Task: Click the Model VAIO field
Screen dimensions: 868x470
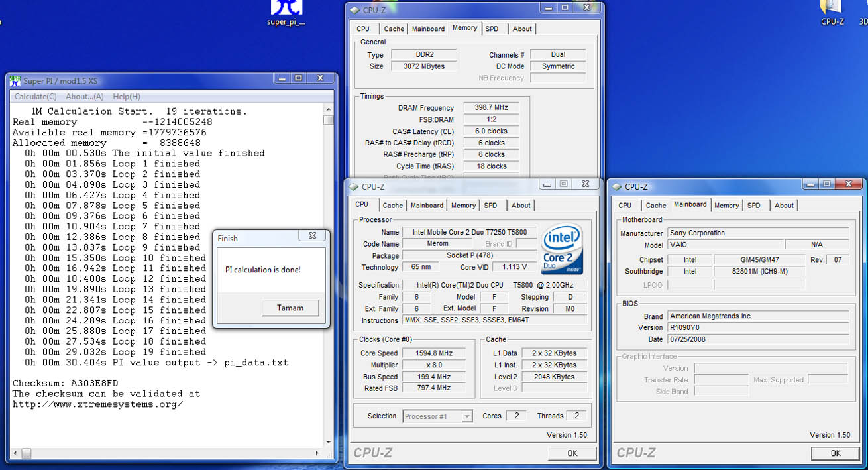Action: pyautogui.click(x=726, y=245)
